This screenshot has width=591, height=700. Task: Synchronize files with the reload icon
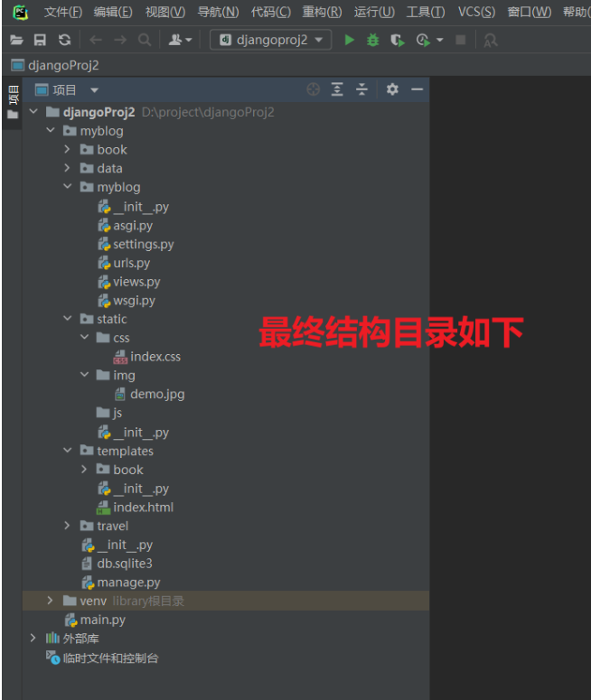tap(65, 40)
